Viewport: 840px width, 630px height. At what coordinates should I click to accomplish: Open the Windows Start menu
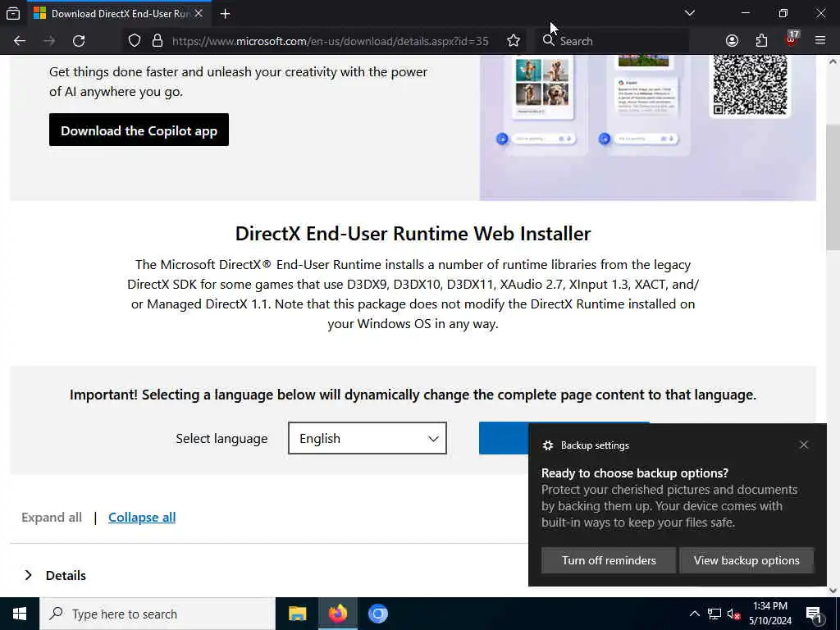20,614
